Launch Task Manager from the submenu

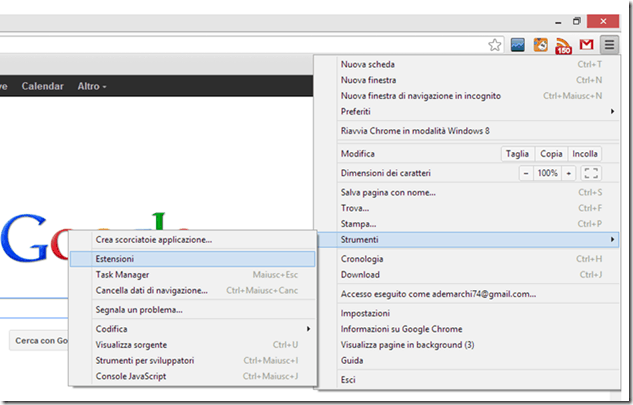[193, 275]
